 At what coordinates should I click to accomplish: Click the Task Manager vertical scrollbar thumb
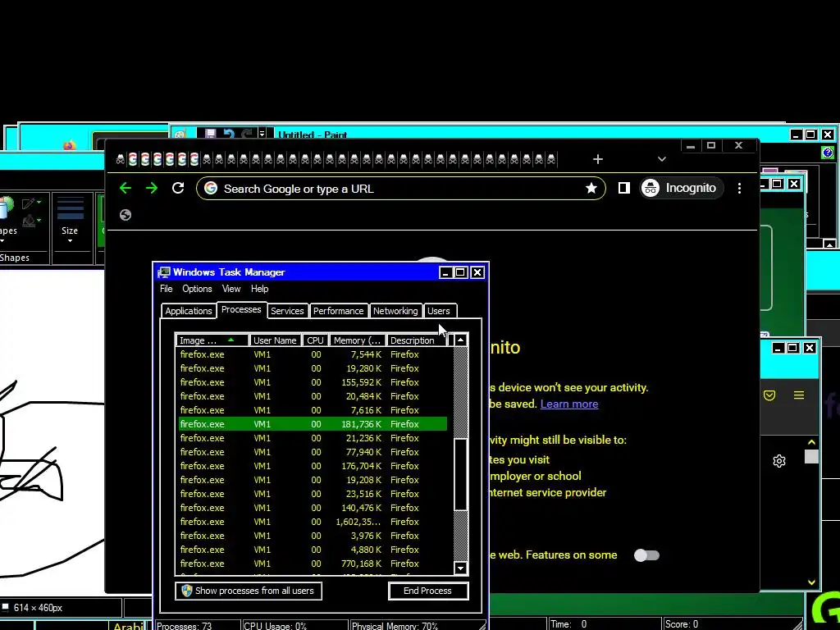click(460, 474)
